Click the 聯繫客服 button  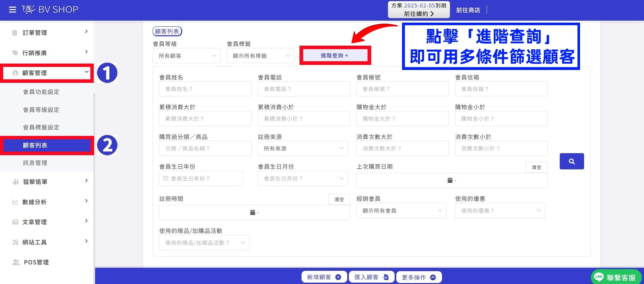pos(616,277)
